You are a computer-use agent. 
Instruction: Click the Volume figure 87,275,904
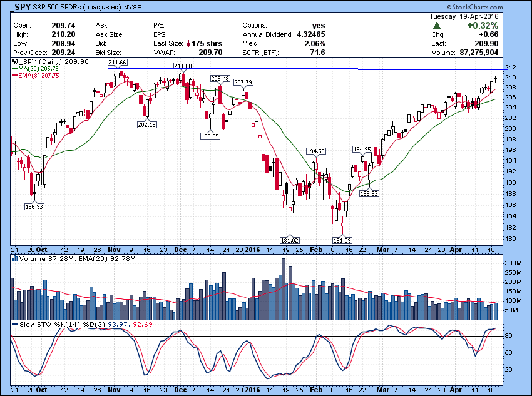[479, 53]
